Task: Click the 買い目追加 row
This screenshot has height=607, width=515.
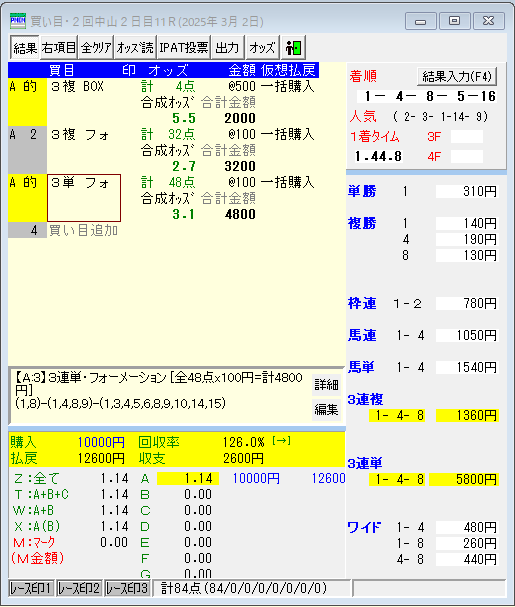Action: 83,230
